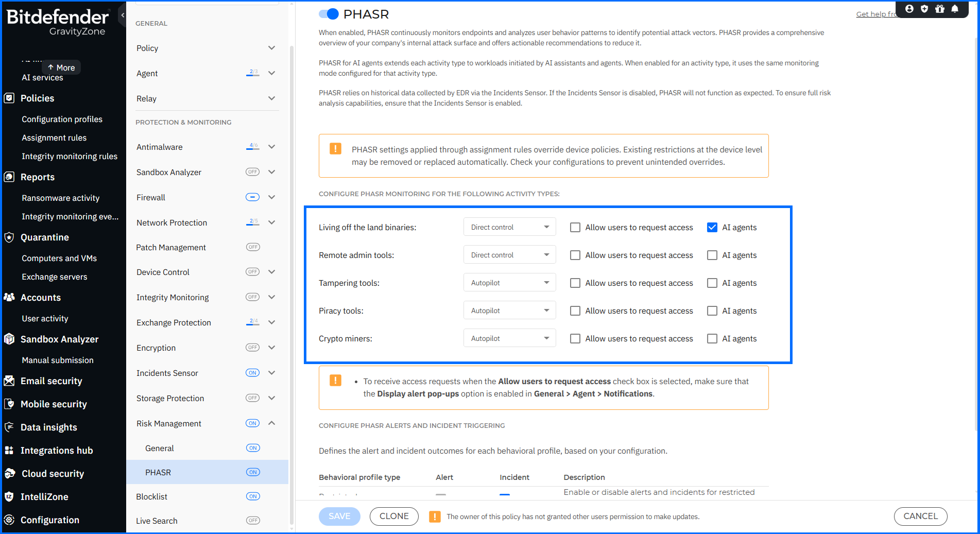This screenshot has width=980, height=534.
Task: Check Allow users to request access for Piracy tools
Action: click(575, 311)
